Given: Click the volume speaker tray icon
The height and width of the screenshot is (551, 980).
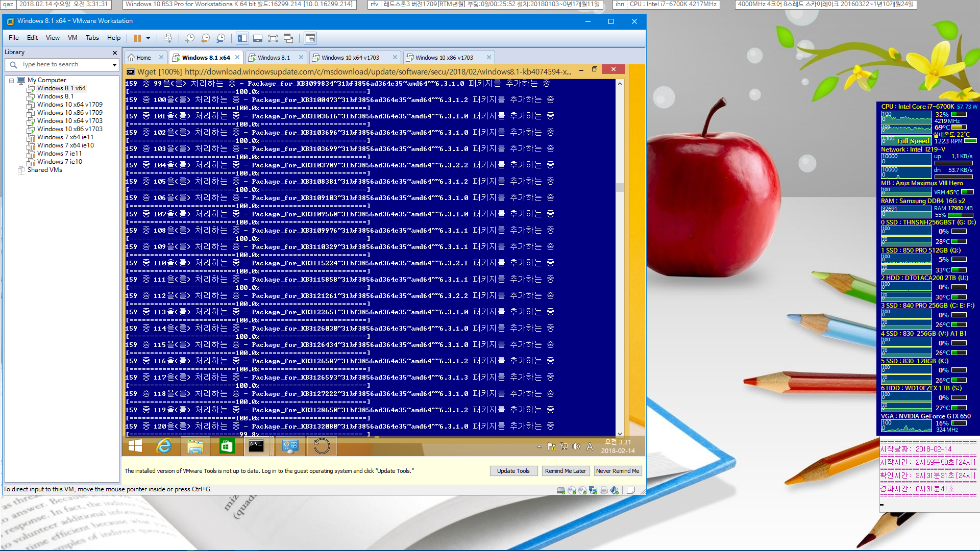Looking at the screenshot, I should 576,446.
